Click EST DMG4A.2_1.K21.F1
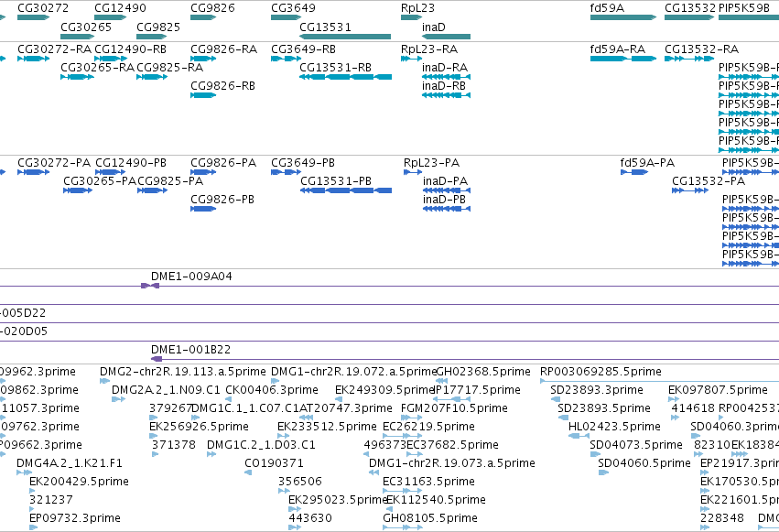Screen dimensions: 779x532 24,472
